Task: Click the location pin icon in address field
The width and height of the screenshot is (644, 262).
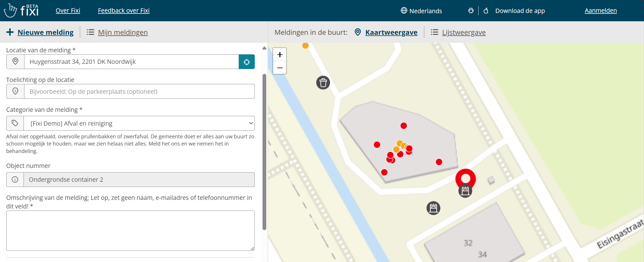Action: tap(15, 62)
